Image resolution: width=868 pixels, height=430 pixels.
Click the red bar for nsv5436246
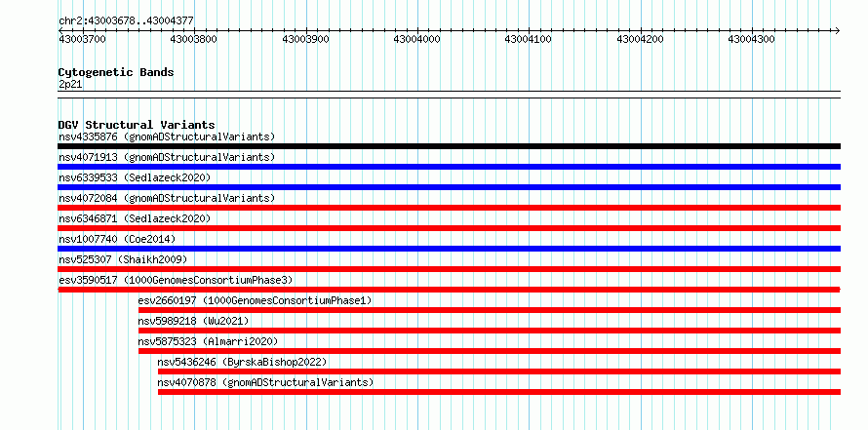click(499, 371)
